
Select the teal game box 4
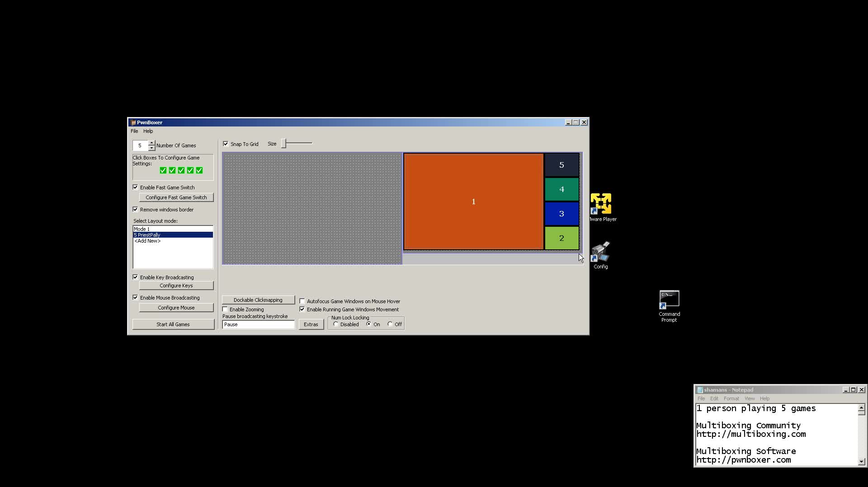pos(561,189)
